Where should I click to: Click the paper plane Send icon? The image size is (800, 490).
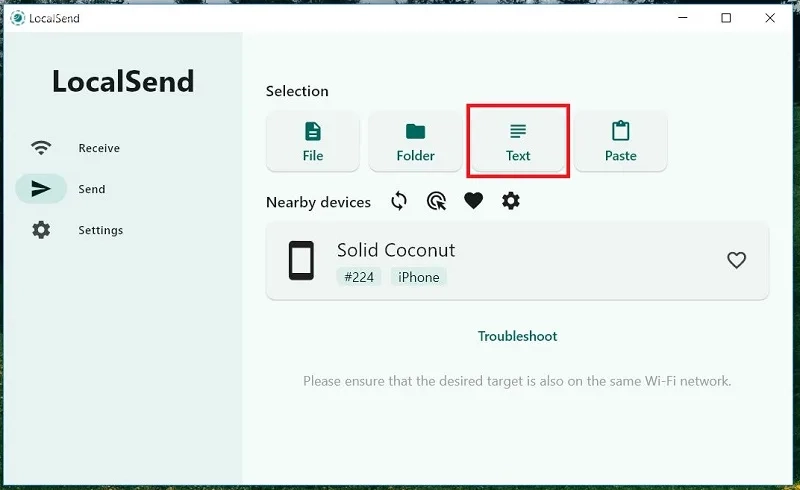click(x=41, y=189)
